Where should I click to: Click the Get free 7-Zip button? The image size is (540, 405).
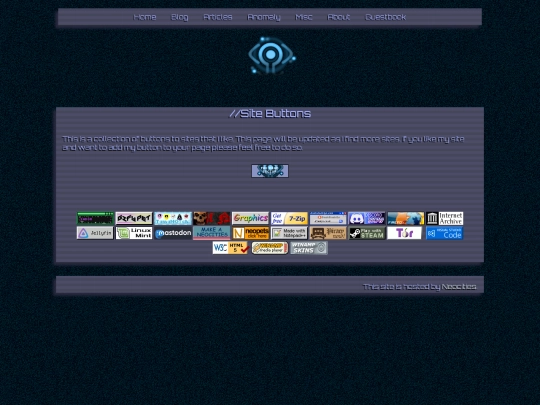click(x=289, y=218)
